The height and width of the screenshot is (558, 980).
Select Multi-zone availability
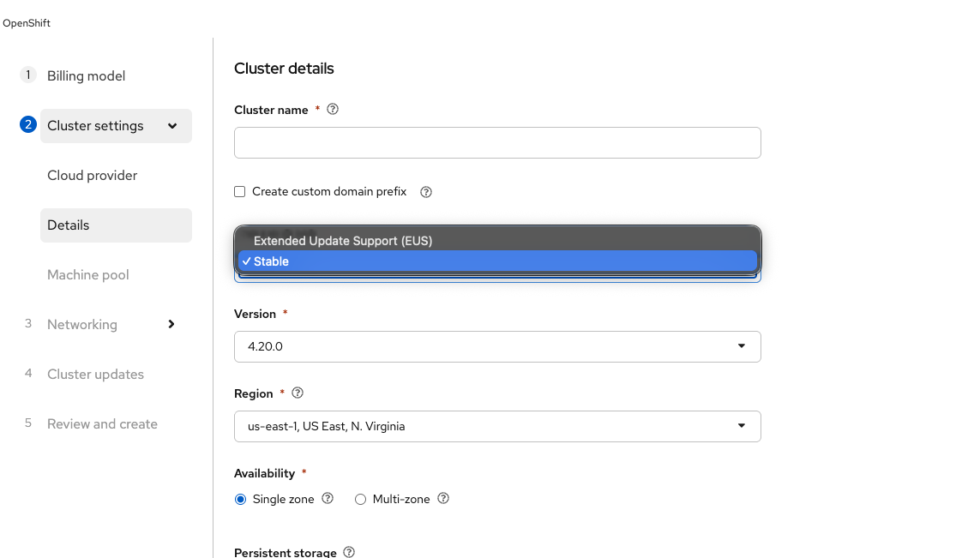coord(361,500)
